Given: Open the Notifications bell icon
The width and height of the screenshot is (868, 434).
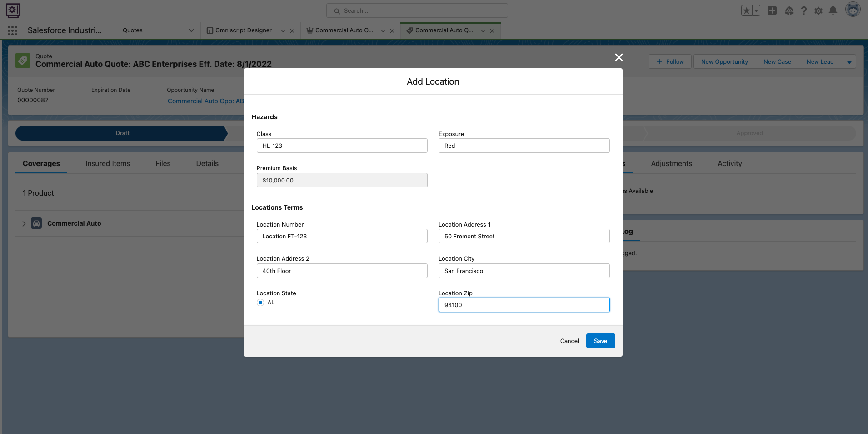Looking at the screenshot, I should coord(833,10).
